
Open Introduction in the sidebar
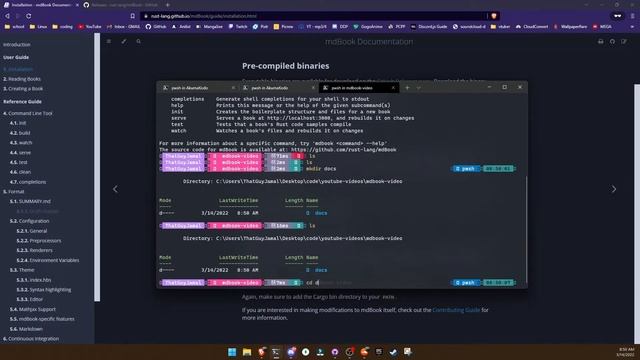17,44
